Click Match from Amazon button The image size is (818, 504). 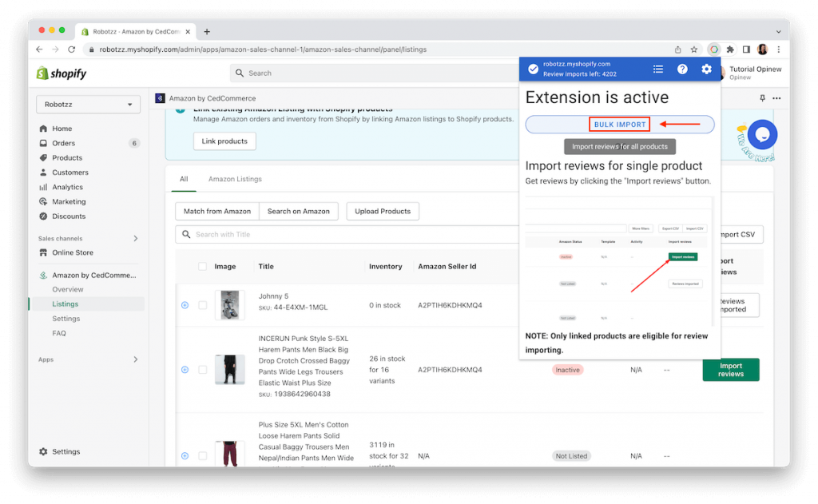click(217, 212)
